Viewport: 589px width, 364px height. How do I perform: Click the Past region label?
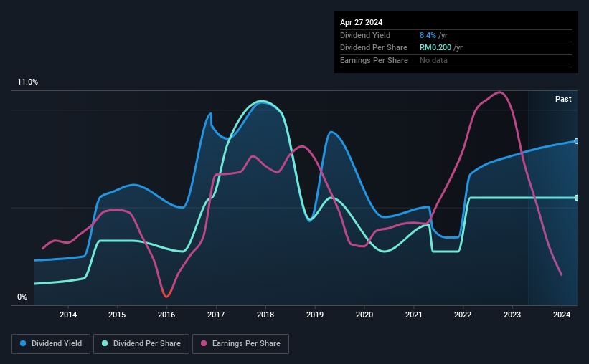point(563,99)
